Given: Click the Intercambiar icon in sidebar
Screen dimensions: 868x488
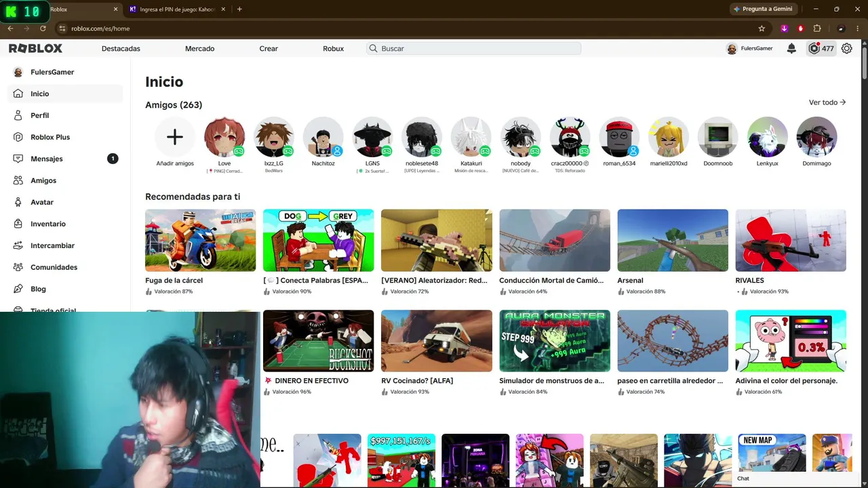Looking at the screenshot, I should point(18,245).
